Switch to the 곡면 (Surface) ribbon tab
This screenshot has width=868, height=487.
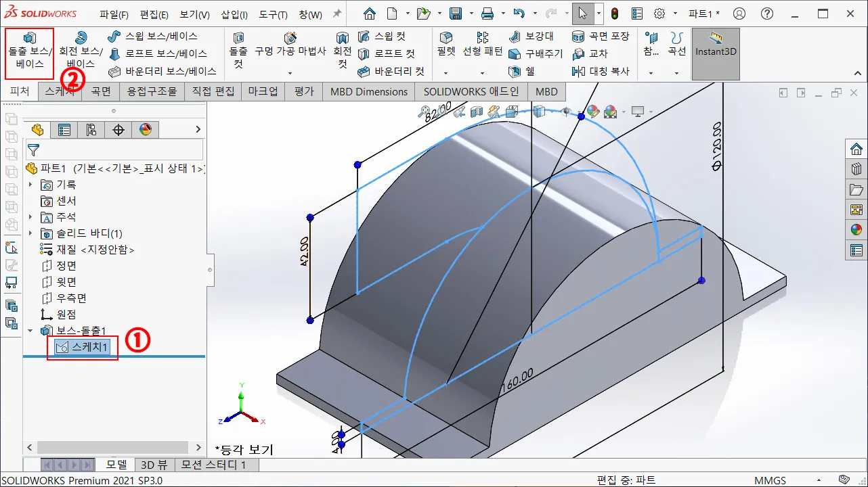[x=101, y=91]
